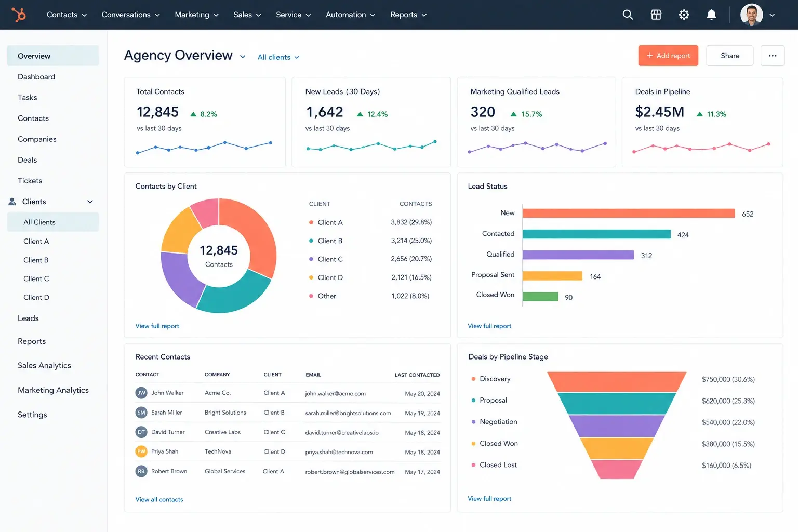This screenshot has height=532, width=798.
Task: Open the Sales top menu
Action: [x=247, y=15]
